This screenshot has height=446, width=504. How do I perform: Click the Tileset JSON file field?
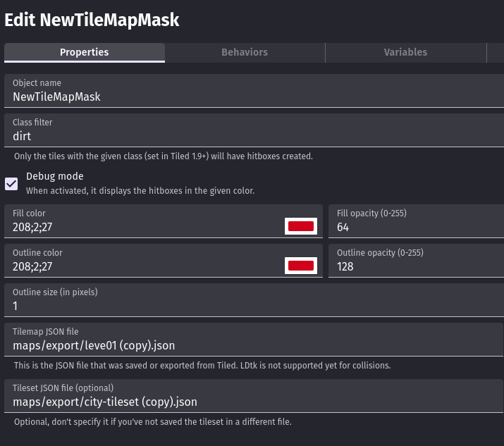pos(254,396)
